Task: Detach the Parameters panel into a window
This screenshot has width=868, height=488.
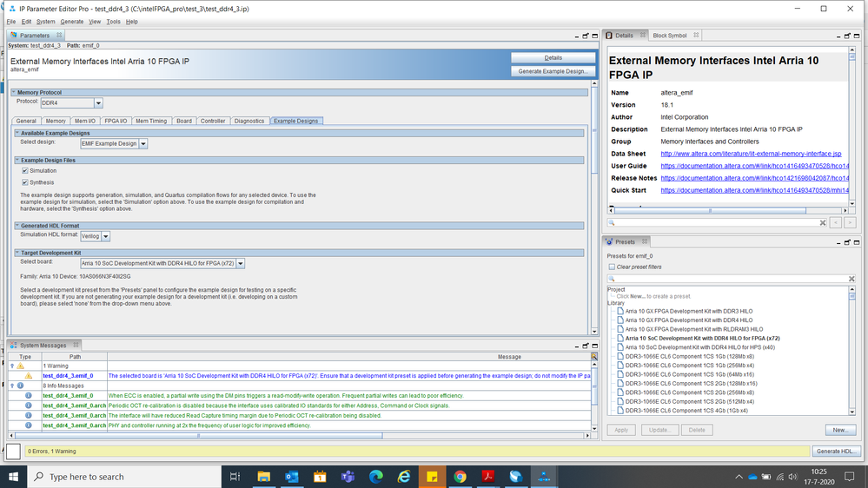Action: click(586, 36)
